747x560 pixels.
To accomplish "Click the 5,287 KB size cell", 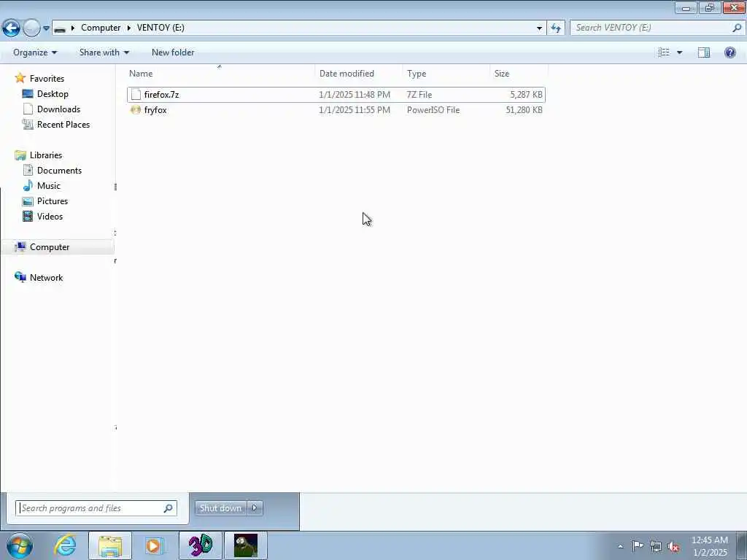I will pyautogui.click(x=526, y=95).
